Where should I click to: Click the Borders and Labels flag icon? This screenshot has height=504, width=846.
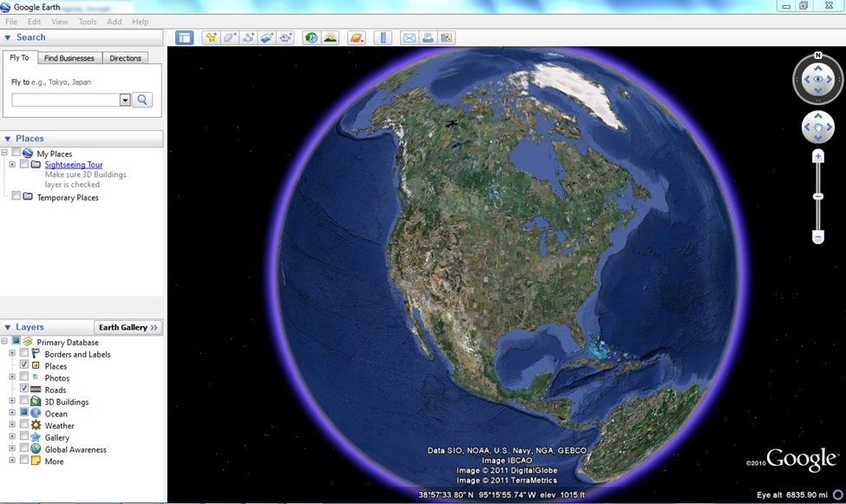[x=36, y=354]
